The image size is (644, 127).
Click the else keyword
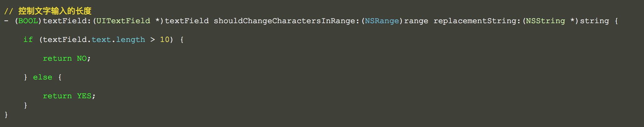[x=43, y=77]
